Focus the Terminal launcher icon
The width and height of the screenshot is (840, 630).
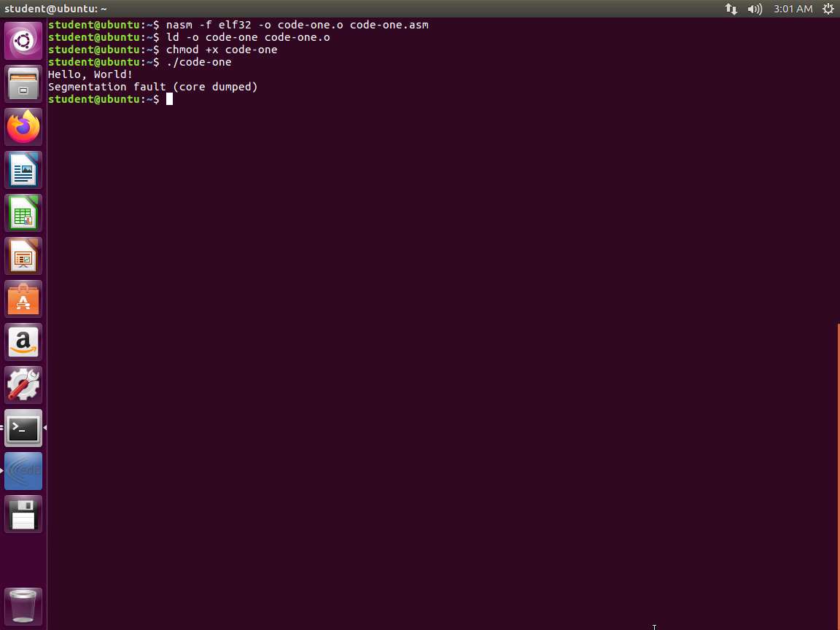[x=23, y=428]
